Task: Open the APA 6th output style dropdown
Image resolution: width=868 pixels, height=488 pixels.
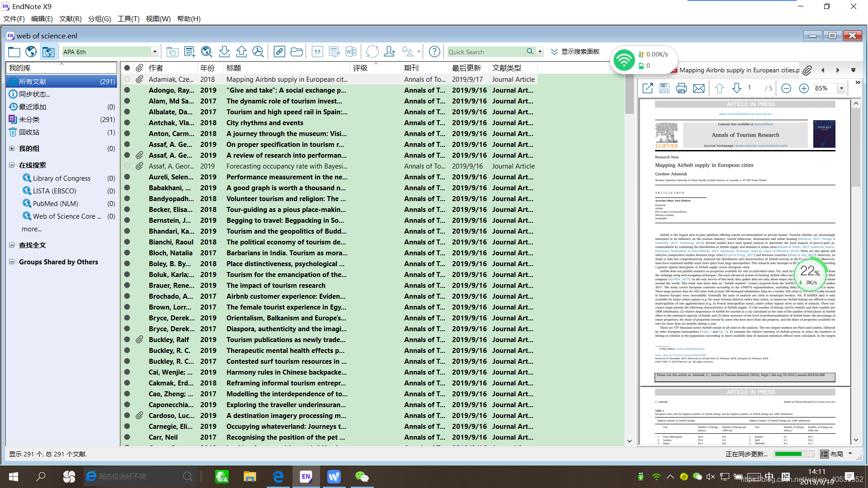Action: [155, 52]
